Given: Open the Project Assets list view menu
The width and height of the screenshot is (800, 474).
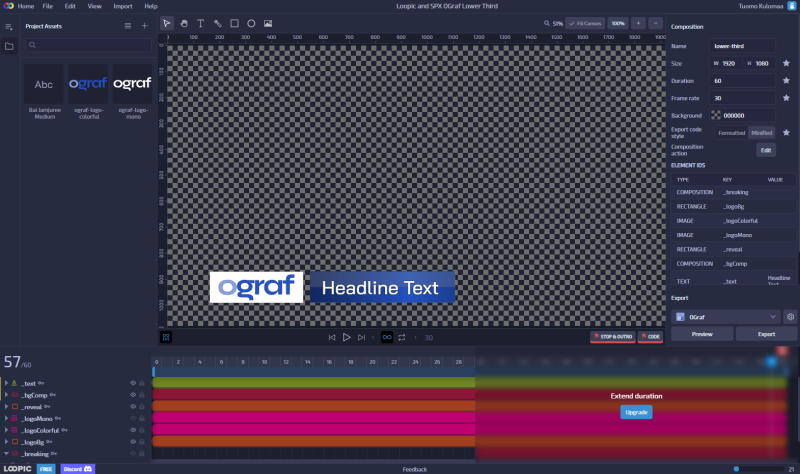Looking at the screenshot, I should [x=128, y=26].
